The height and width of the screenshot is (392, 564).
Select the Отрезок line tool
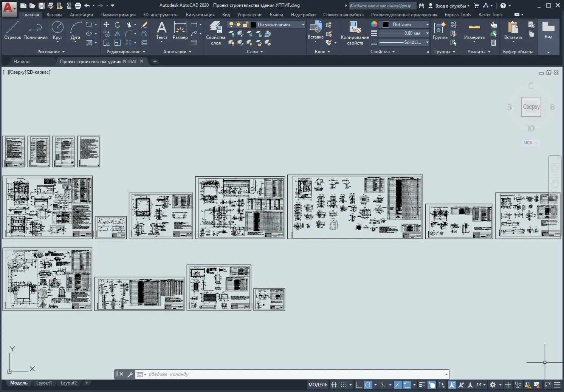12,30
